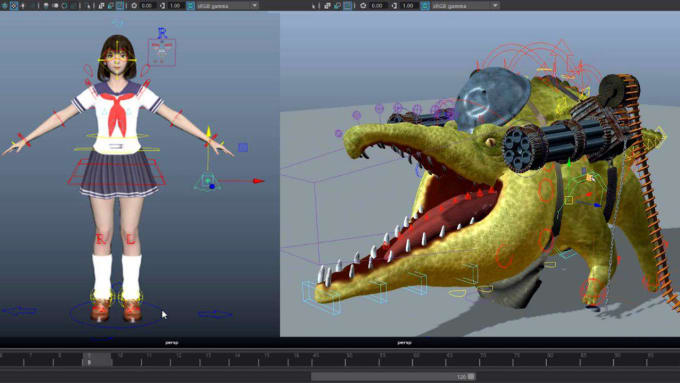Click the Gamma reset icon in the right viewport toolbar
The width and height of the screenshot is (680, 383).
(x=394, y=6)
